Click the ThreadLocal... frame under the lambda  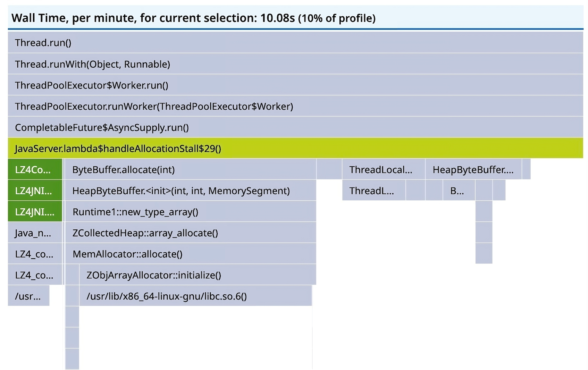(383, 170)
